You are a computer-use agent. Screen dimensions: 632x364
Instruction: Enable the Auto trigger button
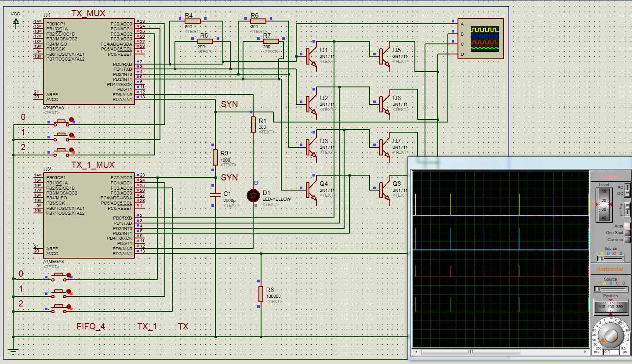pos(627,226)
